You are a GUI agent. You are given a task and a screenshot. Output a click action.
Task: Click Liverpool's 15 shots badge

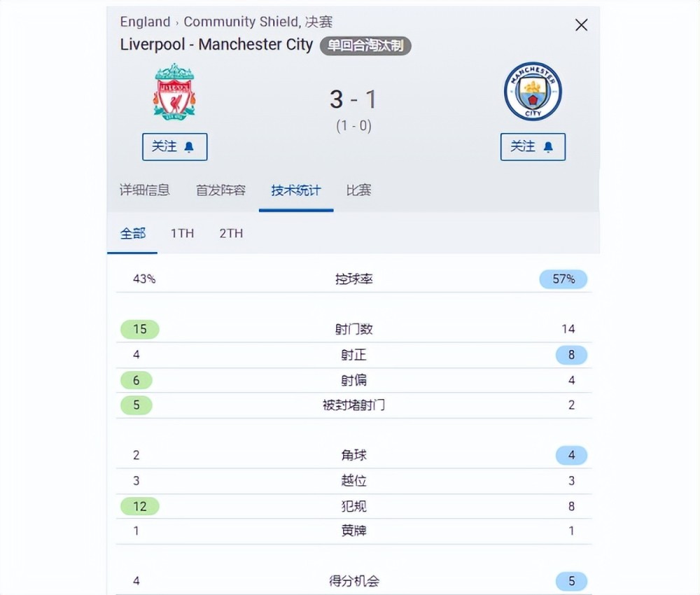tap(140, 329)
